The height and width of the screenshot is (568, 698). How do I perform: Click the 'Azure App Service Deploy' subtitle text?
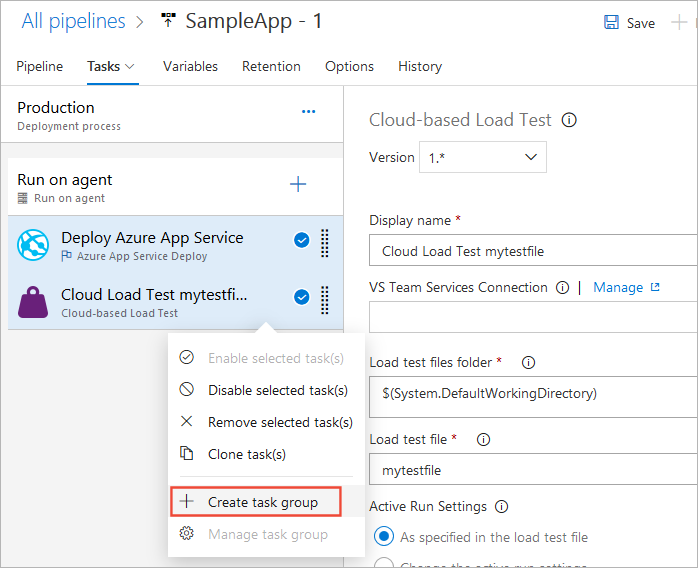142,256
